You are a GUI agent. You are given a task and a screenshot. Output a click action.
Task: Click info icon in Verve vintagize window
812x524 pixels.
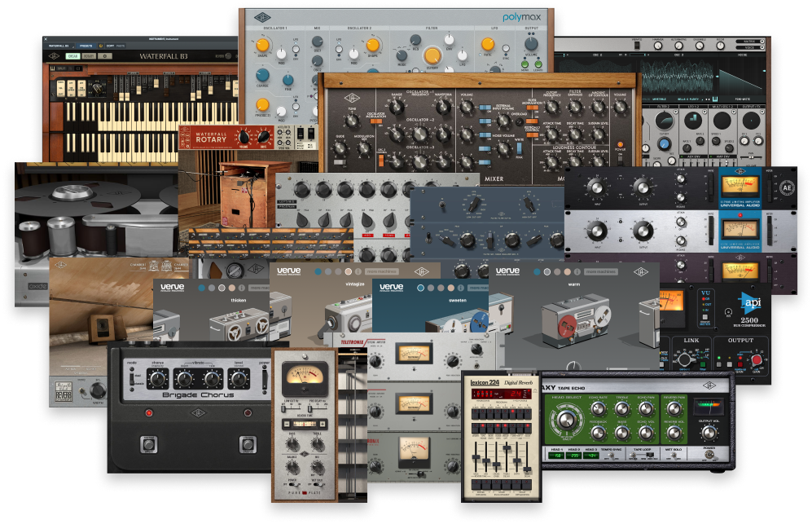pos(358,271)
